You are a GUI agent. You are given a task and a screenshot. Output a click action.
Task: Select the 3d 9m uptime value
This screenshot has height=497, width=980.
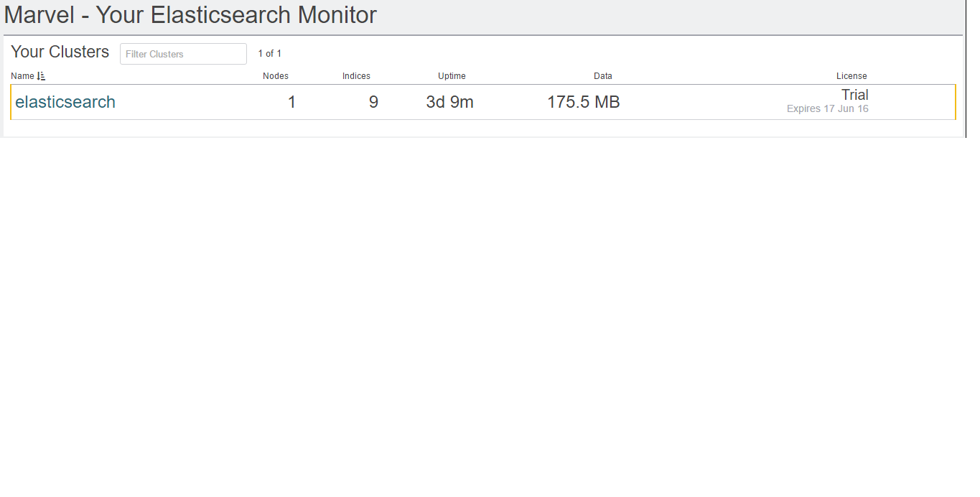click(x=450, y=102)
